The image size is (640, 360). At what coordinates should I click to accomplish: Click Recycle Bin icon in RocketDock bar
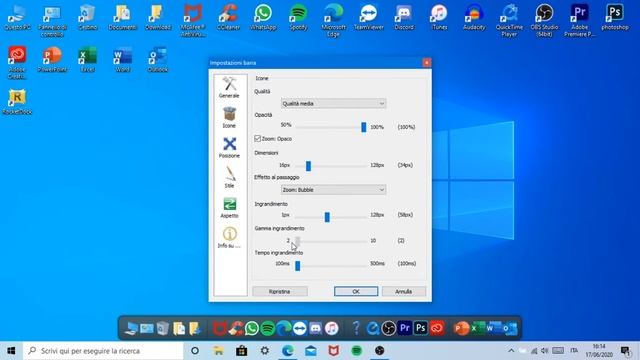coord(163,328)
